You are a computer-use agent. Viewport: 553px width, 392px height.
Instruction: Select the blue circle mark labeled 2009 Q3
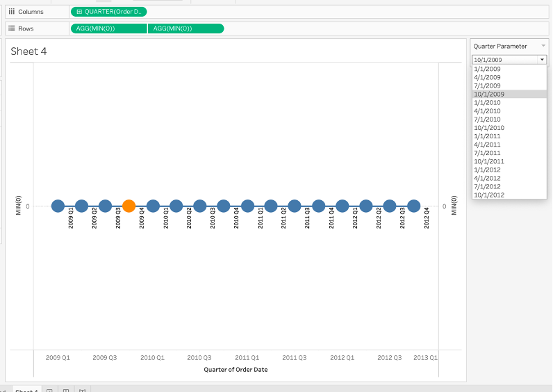click(105, 206)
